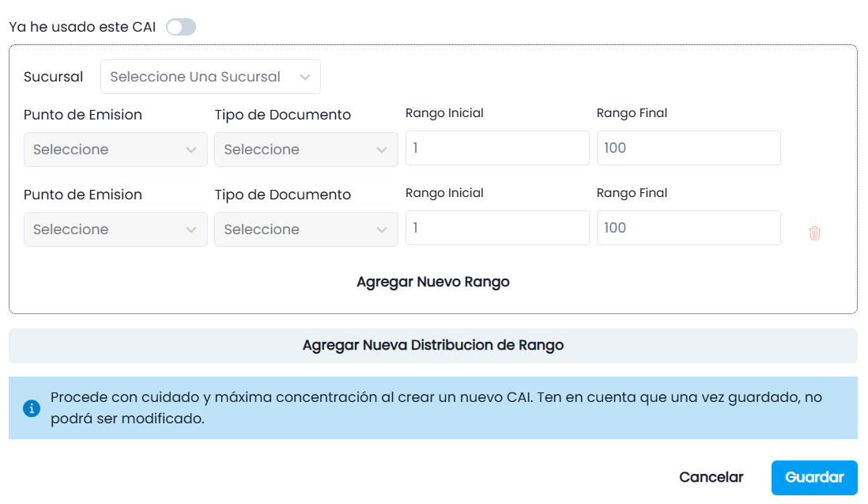Open the Sucursal dropdown

pyautogui.click(x=210, y=77)
